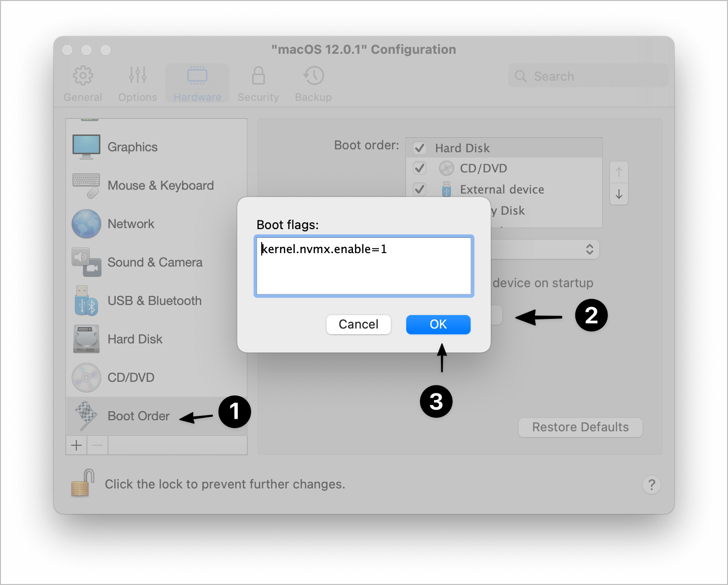Screen dimensions: 728x585
Task: Move boot item down with arrow
Action: [619, 194]
